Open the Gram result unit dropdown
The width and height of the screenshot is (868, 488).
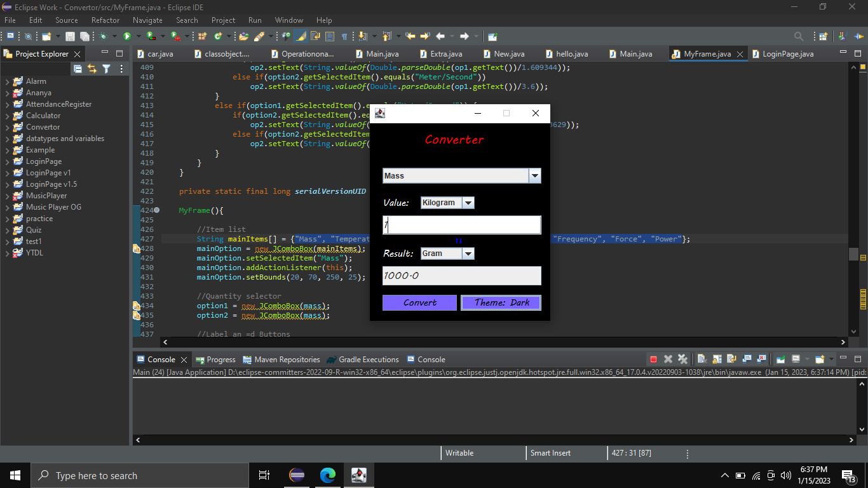(x=468, y=254)
